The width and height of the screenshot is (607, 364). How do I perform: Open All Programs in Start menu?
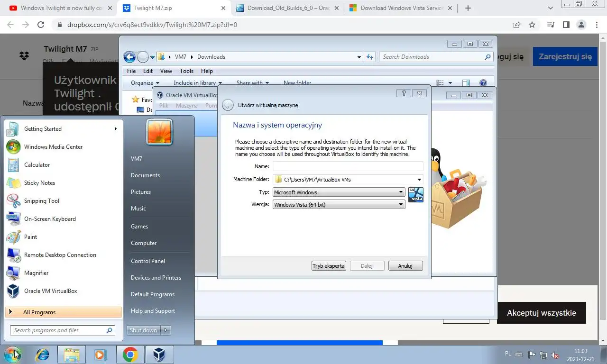pos(63,312)
